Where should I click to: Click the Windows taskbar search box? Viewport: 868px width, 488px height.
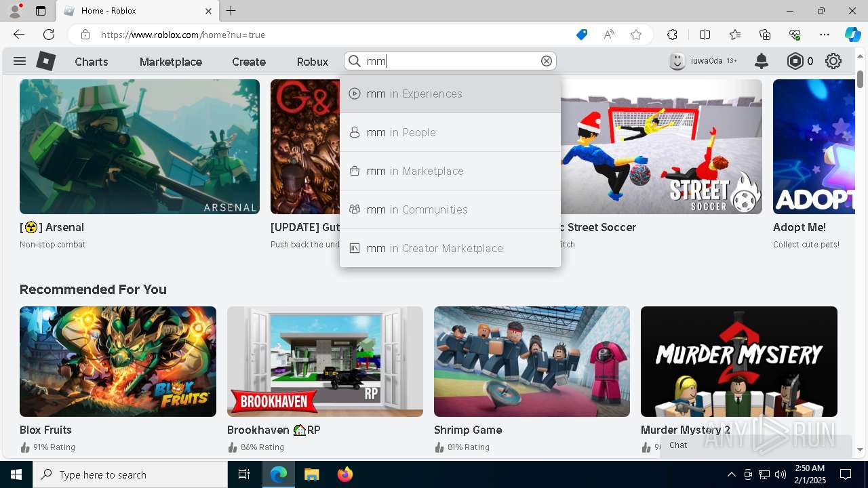(x=130, y=474)
